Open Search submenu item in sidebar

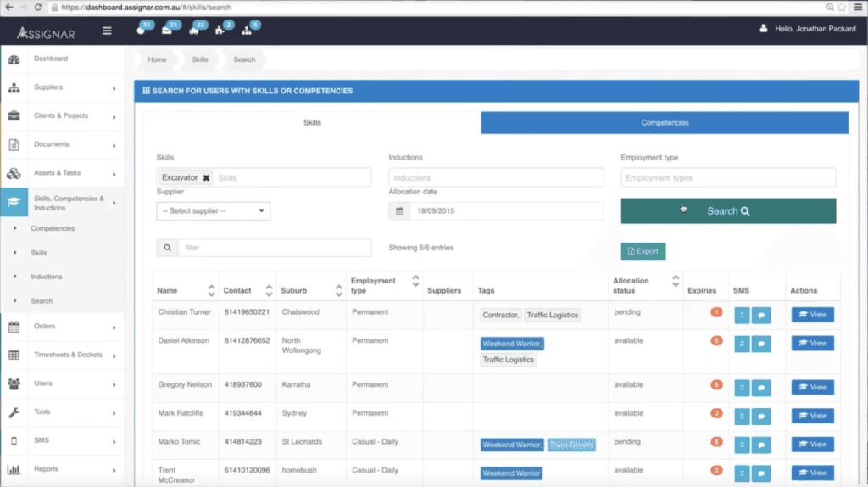[x=42, y=301]
